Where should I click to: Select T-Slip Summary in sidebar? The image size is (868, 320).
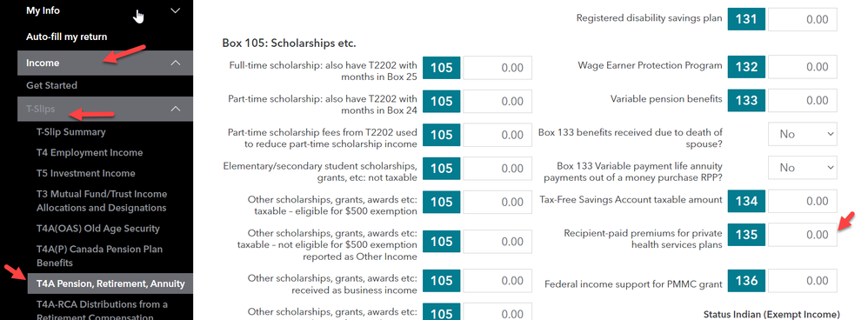click(x=70, y=132)
